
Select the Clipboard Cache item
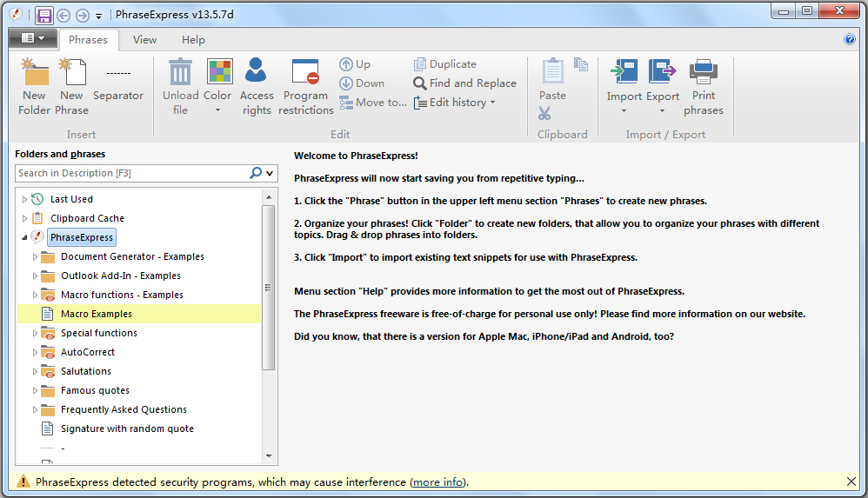(x=87, y=218)
